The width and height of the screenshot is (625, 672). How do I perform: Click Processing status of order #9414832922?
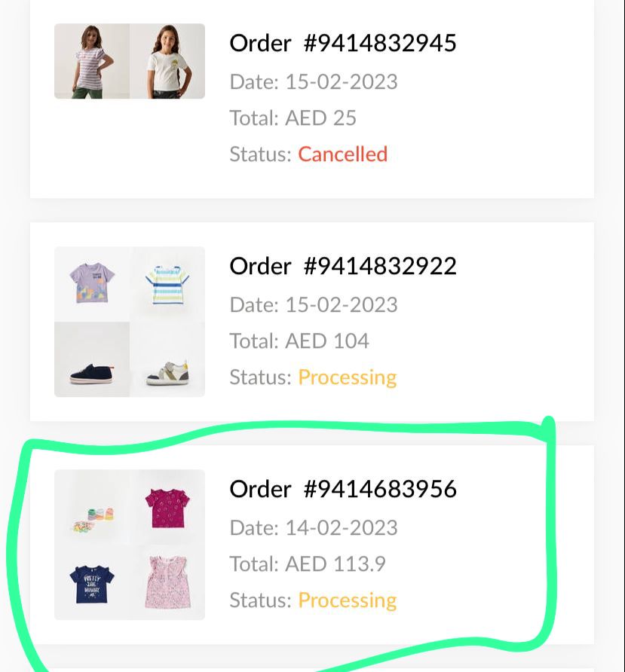(x=347, y=377)
